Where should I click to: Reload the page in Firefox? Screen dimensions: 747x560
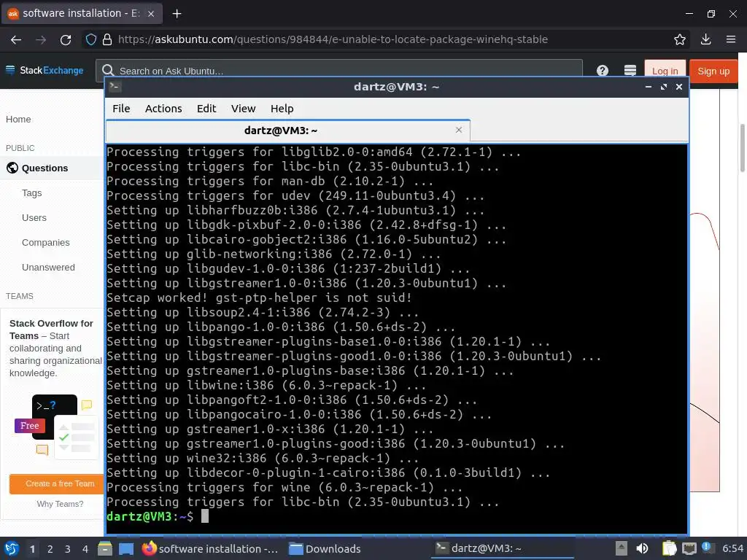[66, 39]
